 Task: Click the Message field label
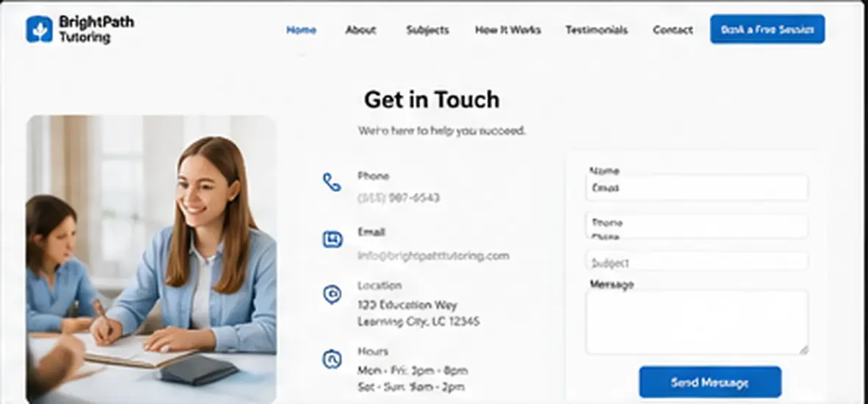coord(612,285)
